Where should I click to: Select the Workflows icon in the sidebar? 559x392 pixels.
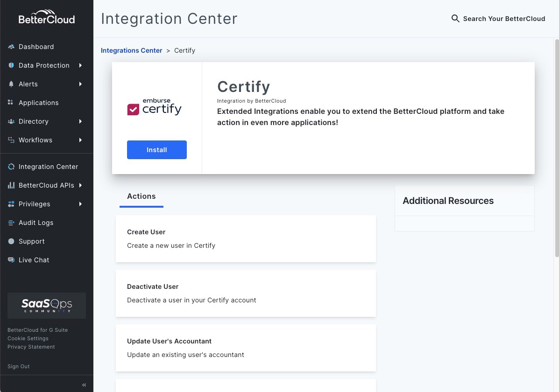pos(11,140)
